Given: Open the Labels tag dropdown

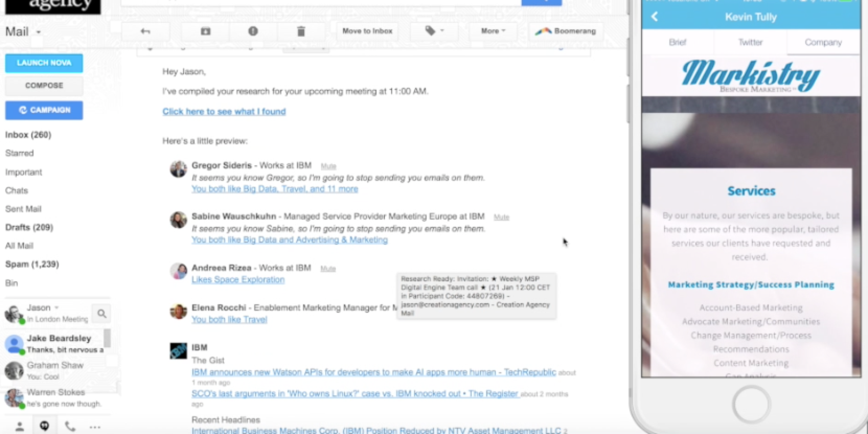Looking at the screenshot, I should [x=435, y=31].
